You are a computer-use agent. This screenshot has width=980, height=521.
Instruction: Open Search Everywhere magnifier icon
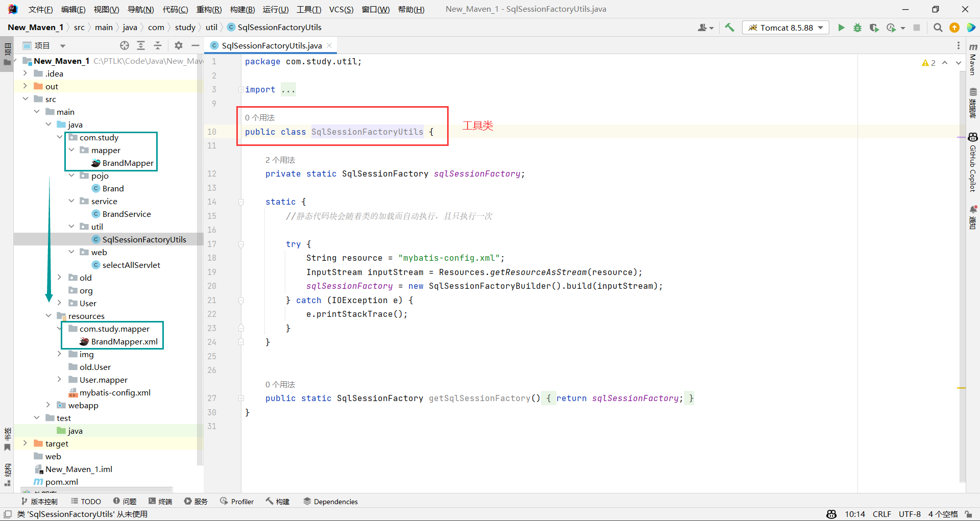[938, 28]
